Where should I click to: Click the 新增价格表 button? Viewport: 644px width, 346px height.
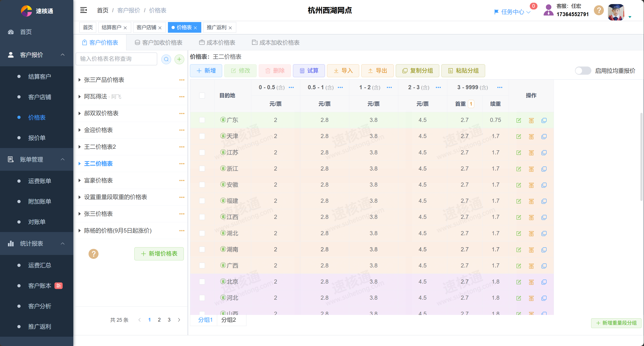[x=159, y=254]
